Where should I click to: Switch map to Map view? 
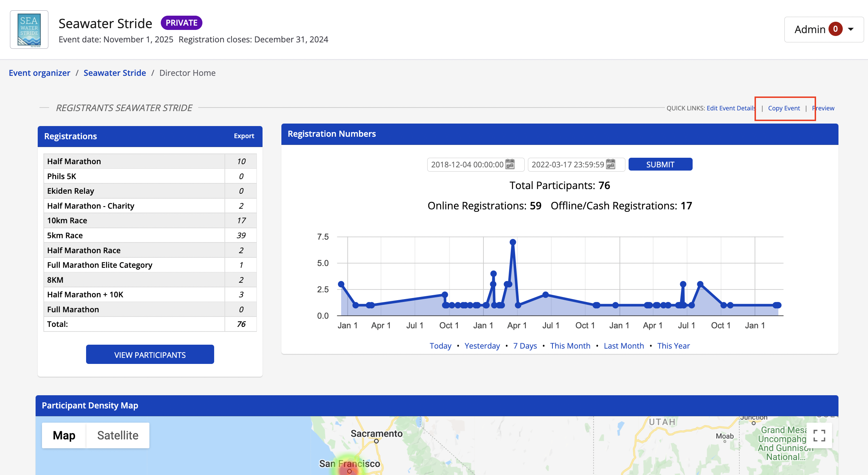click(x=64, y=435)
